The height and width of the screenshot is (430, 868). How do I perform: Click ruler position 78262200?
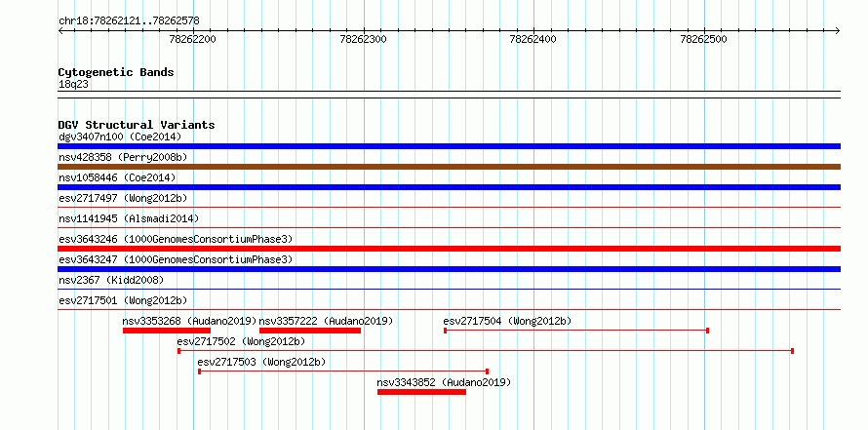193,39
